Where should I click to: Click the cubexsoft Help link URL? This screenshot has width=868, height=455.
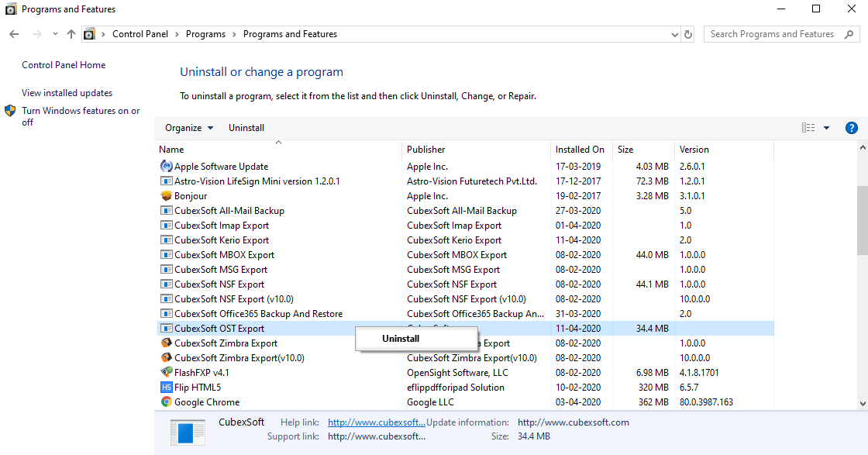tap(376, 422)
